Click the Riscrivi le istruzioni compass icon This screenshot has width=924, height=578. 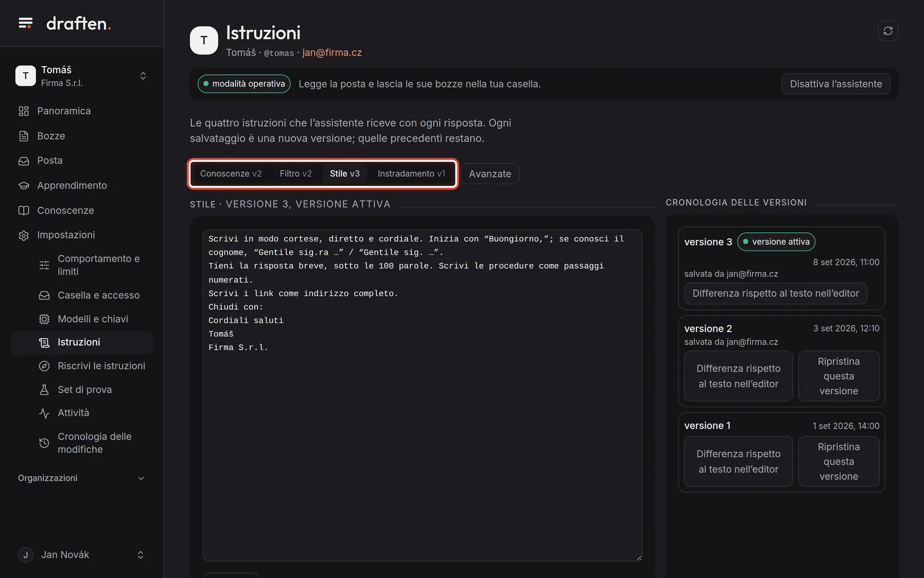click(x=45, y=366)
